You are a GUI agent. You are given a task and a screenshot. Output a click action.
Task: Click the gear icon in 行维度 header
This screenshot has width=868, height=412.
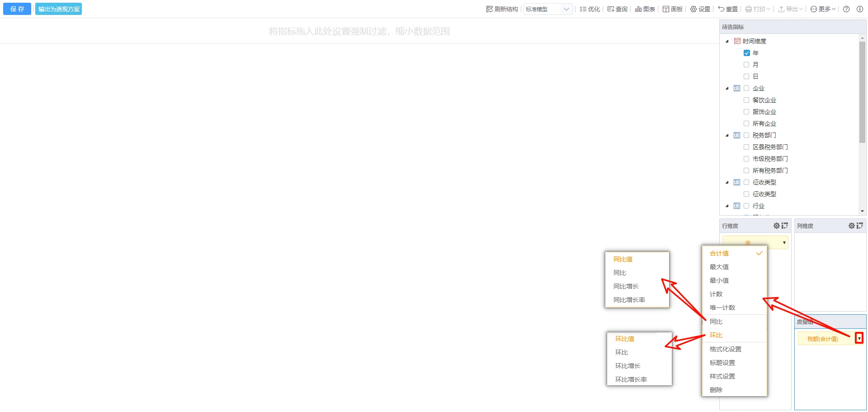(x=776, y=226)
